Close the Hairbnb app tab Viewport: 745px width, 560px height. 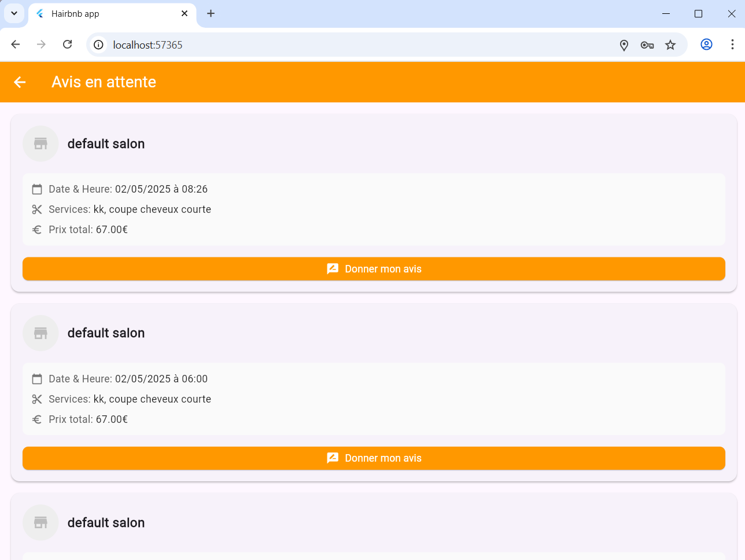click(x=185, y=13)
